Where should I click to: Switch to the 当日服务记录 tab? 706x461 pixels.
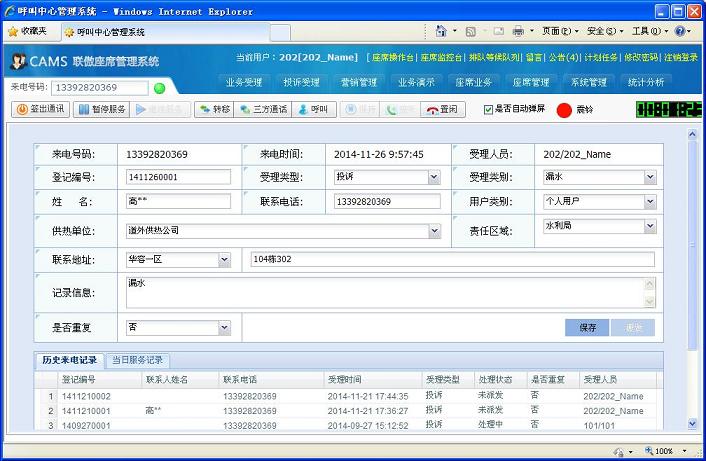pos(137,360)
